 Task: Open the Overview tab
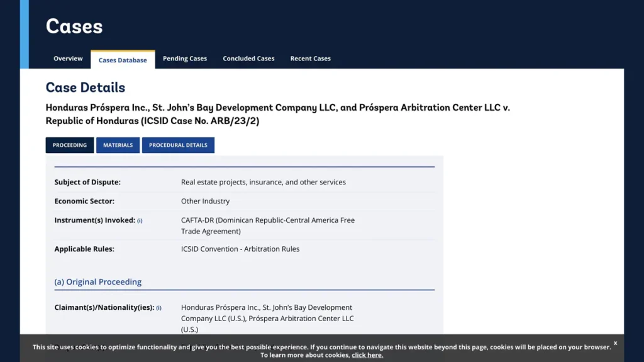[68, 59]
